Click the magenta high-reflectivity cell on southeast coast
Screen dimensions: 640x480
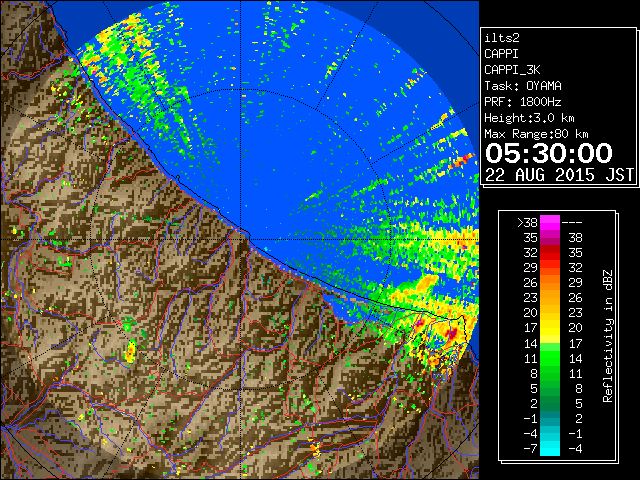point(453,333)
